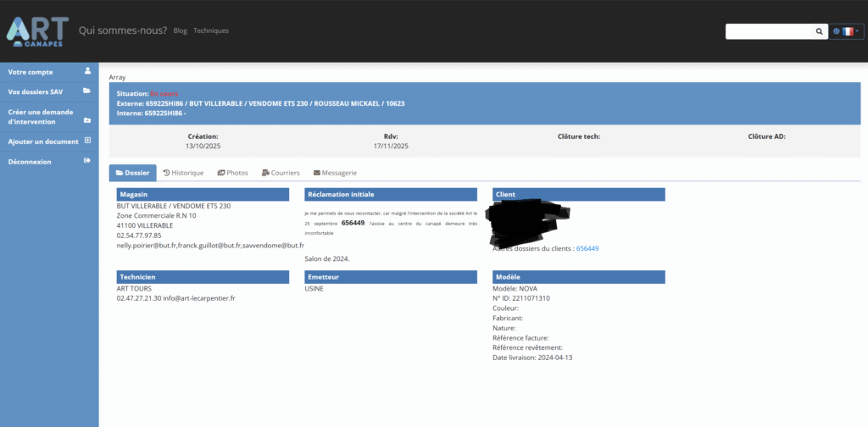Click the plus icon beside Ajouter un document
Viewport: 868px width, 427px height.
(87, 141)
